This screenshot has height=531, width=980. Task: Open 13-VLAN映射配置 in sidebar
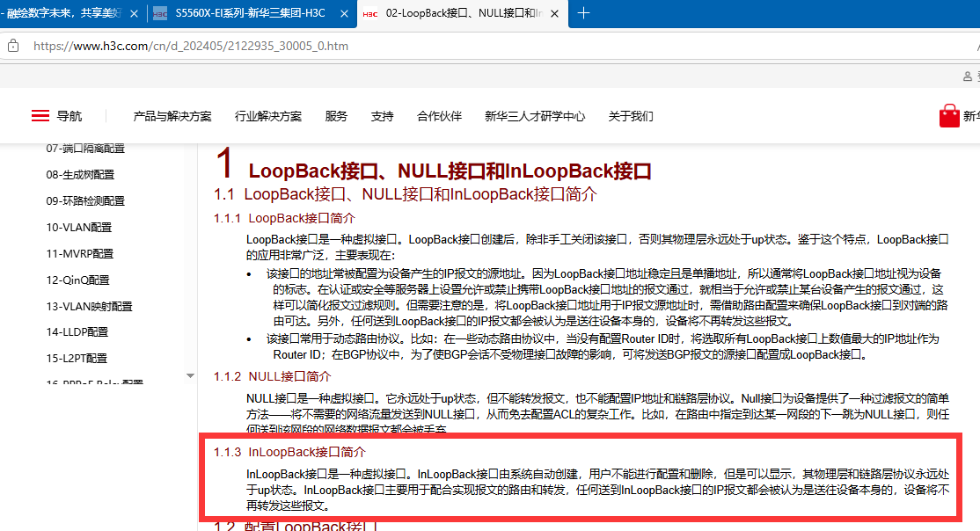(x=89, y=306)
